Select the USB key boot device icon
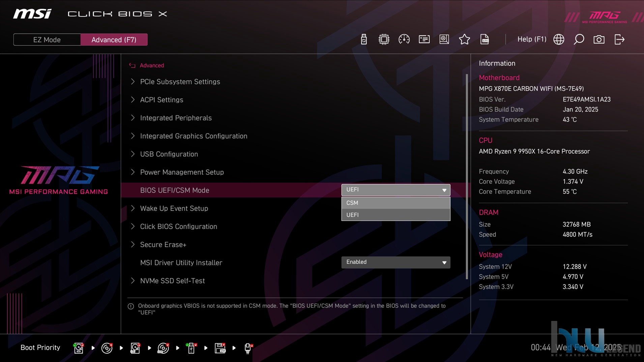 pos(192,348)
